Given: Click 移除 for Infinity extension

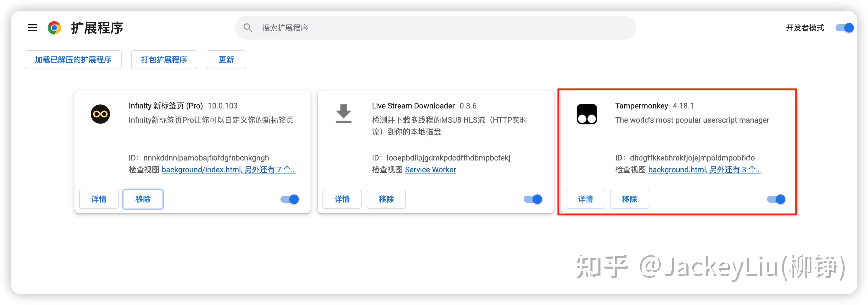Looking at the screenshot, I should (x=143, y=199).
